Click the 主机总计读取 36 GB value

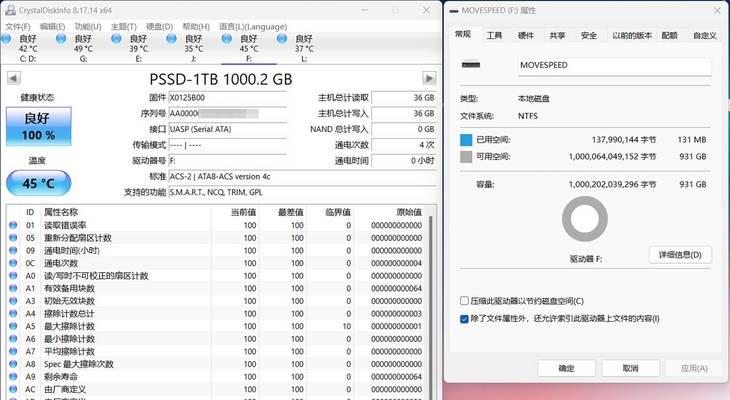pos(404,98)
